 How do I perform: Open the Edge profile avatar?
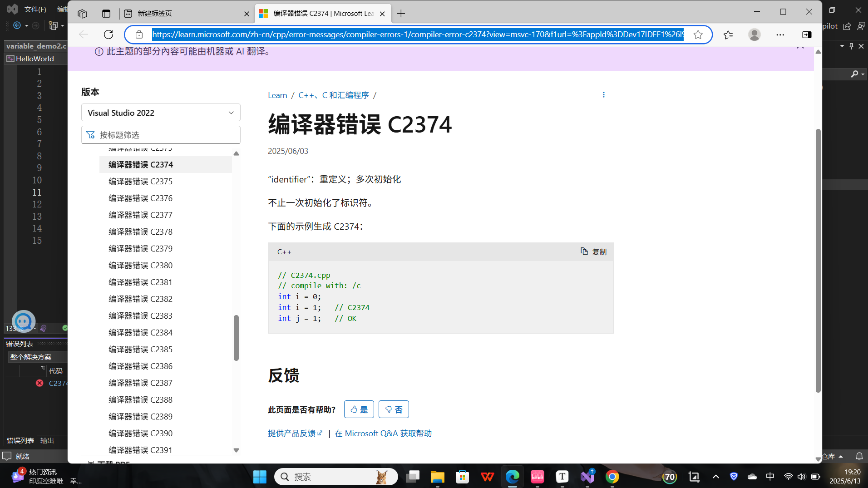(755, 35)
